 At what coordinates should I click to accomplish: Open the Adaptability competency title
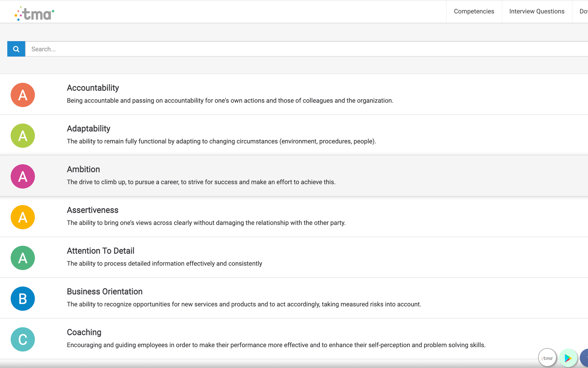pyautogui.click(x=88, y=129)
